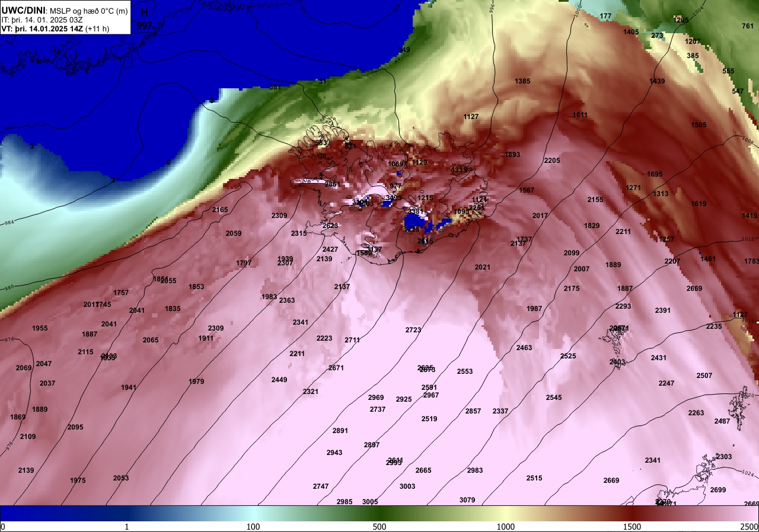Screen dimensions: 759x532
Task: Click the map value '761'
Action: 748,26
